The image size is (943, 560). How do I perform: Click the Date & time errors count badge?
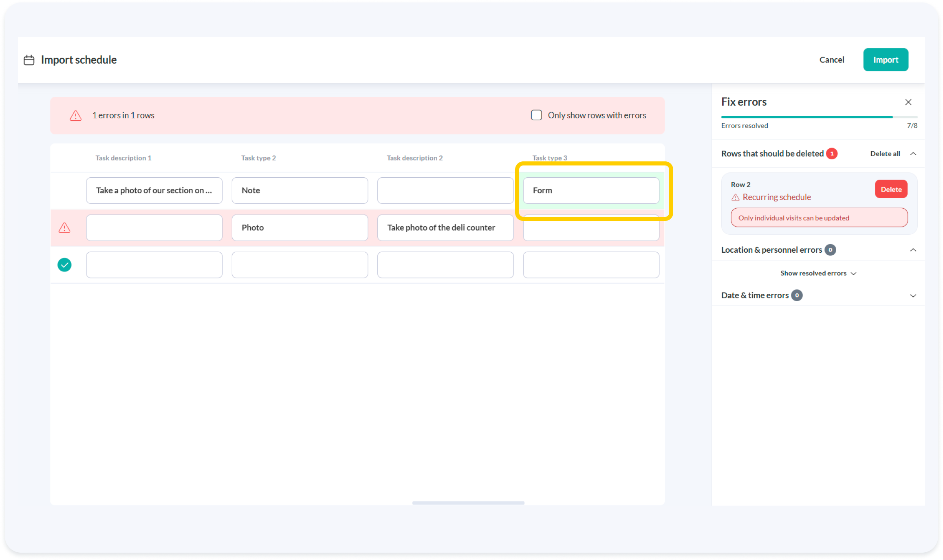(797, 295)
